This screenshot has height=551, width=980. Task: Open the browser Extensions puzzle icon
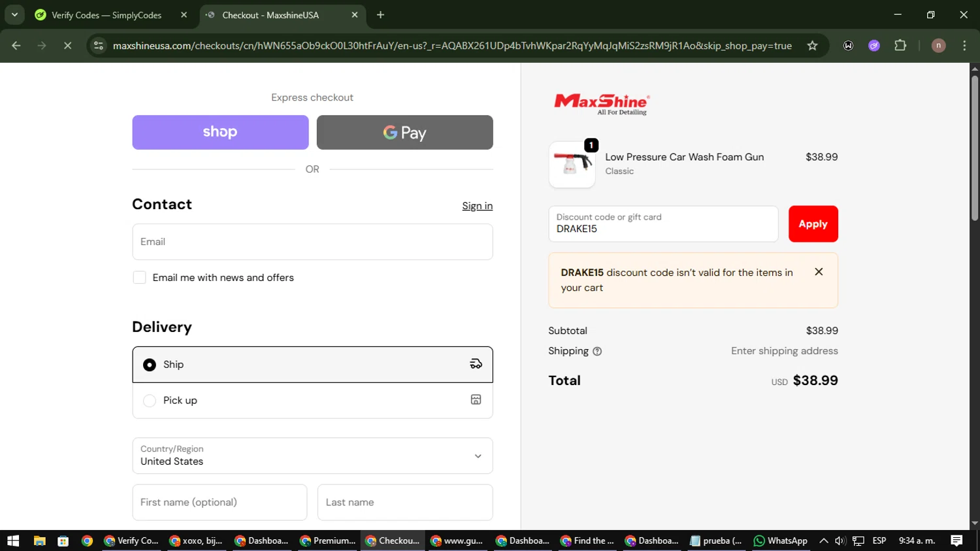[900, 46]
